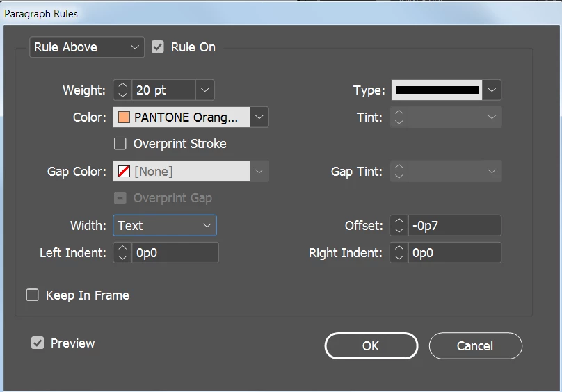Uncheck the Preview checkbox

point(38,343)
